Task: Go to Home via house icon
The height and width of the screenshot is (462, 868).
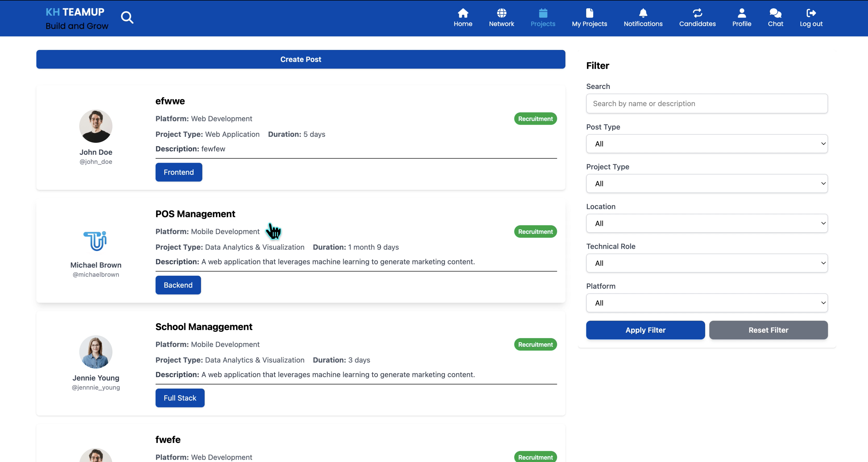Action: click(x=463, y=13)
